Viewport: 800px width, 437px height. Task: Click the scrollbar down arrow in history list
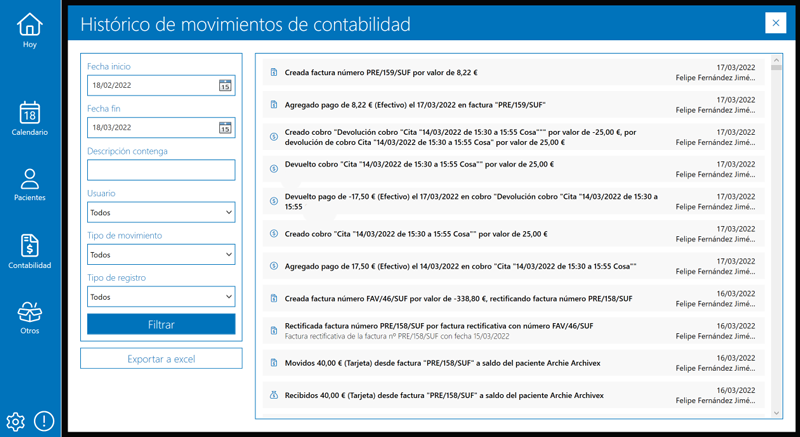(x=776, y=411)
